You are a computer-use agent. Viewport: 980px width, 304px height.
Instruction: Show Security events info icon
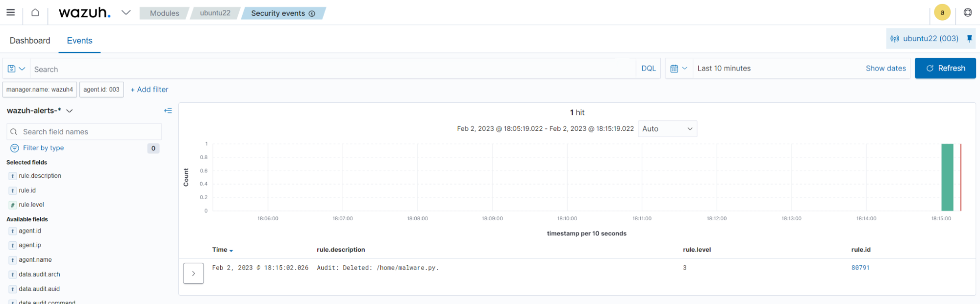point(312,14)
